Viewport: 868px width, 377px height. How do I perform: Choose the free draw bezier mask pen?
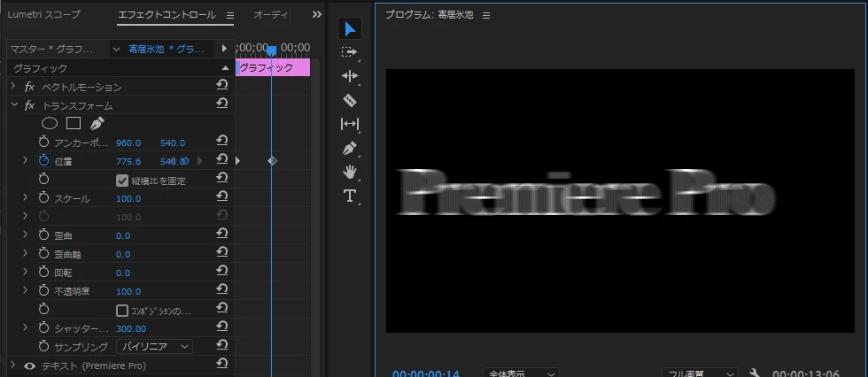click(x=97, y=123)
